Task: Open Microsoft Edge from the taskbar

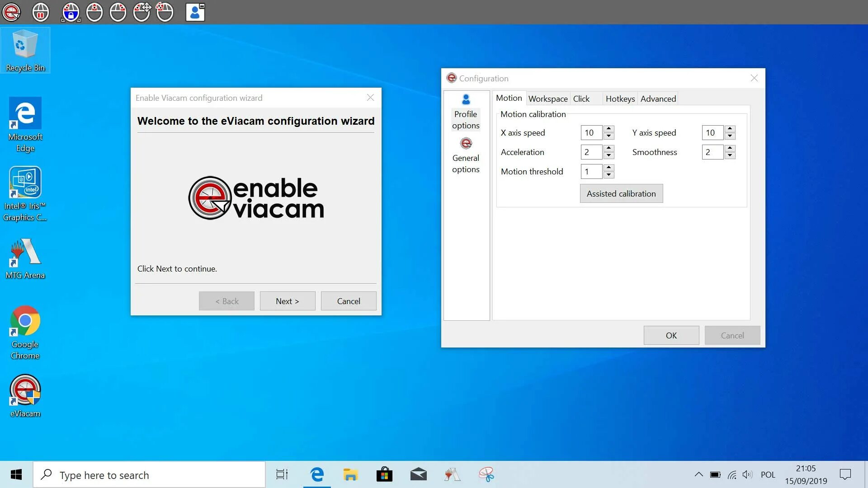Action: click(x=317, y=474)
